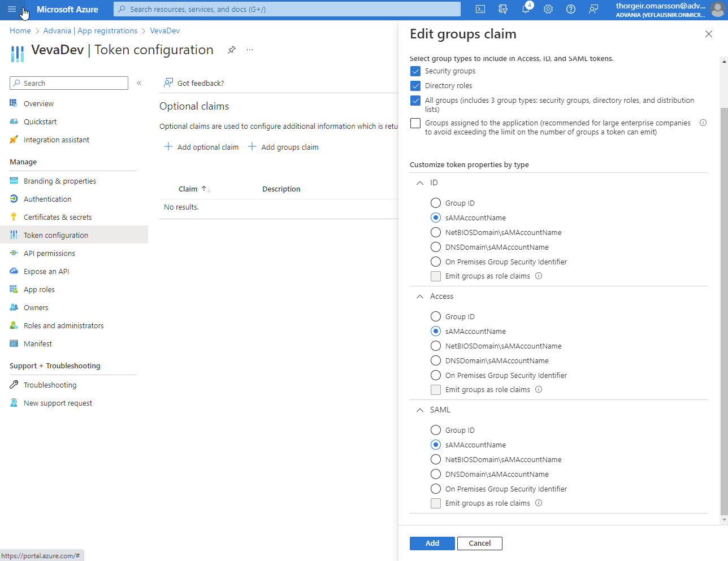Viewport: 728px width, 561px height.
Task: Open the portal settings gear
Action: pyautogui.click(x=548, y=9)
